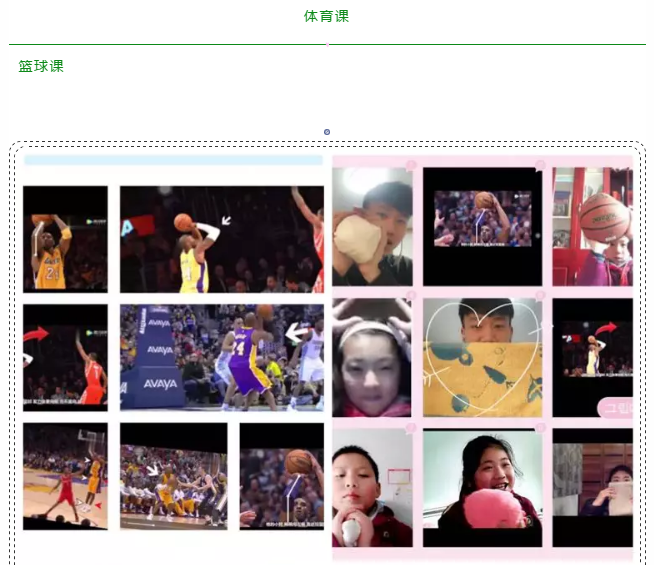654x565 pixels.
Task: Select the photo of boy holding a beige pillow
Action: (372, 226)
